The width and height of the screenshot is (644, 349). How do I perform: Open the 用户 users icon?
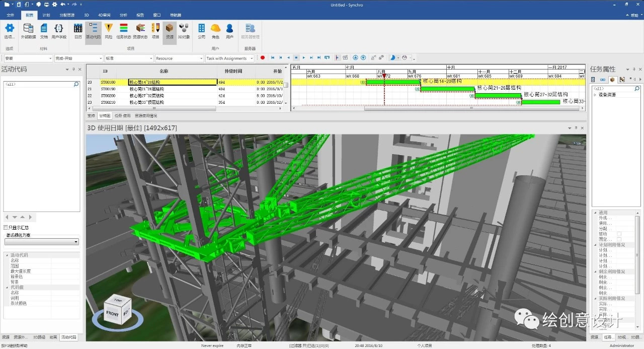pyautogui.click(x=229, y=28)
